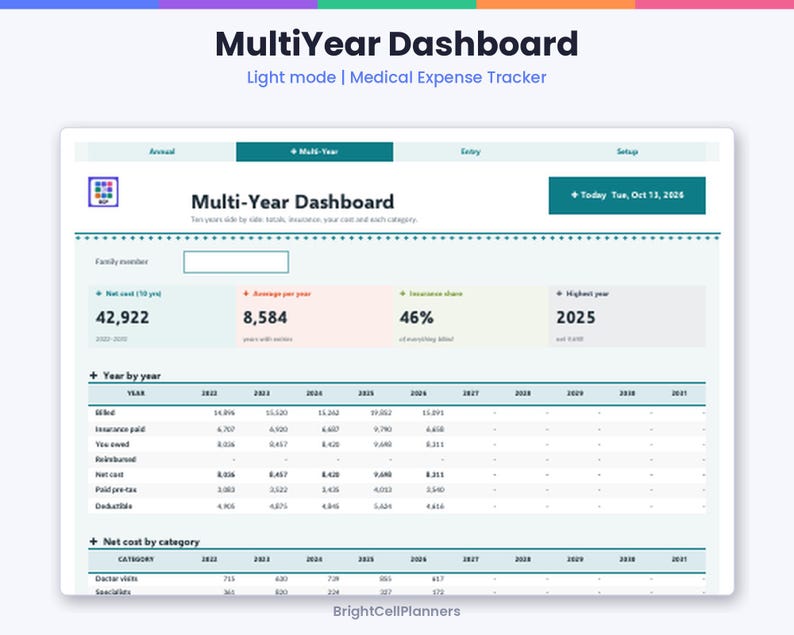794x635 pixels.
Task: Select the Doctor visits cell under 2022
Action: [229, 578]
